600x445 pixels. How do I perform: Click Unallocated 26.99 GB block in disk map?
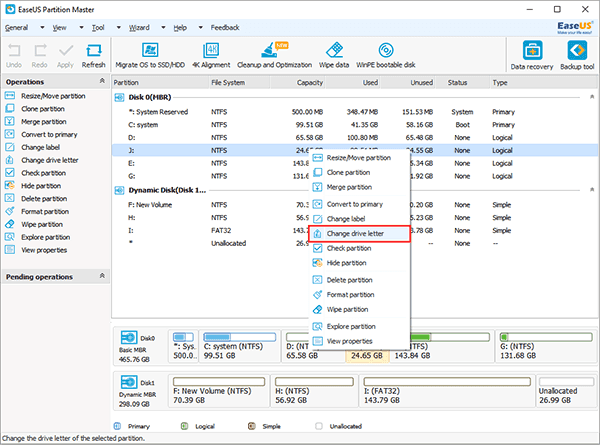[x=566, y=391]
